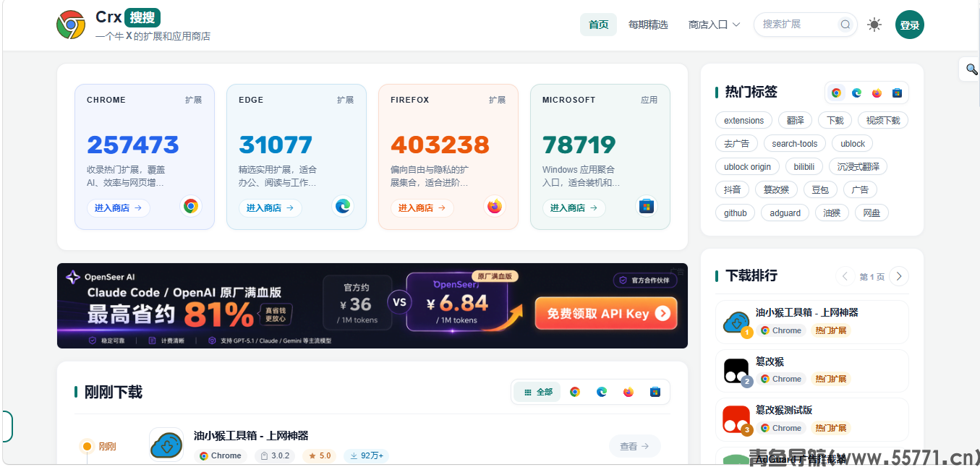Viewport: 980px width, 467px height.
Task: Filter 刚刚下载 by Chrome icon
Action: [575, 392]
